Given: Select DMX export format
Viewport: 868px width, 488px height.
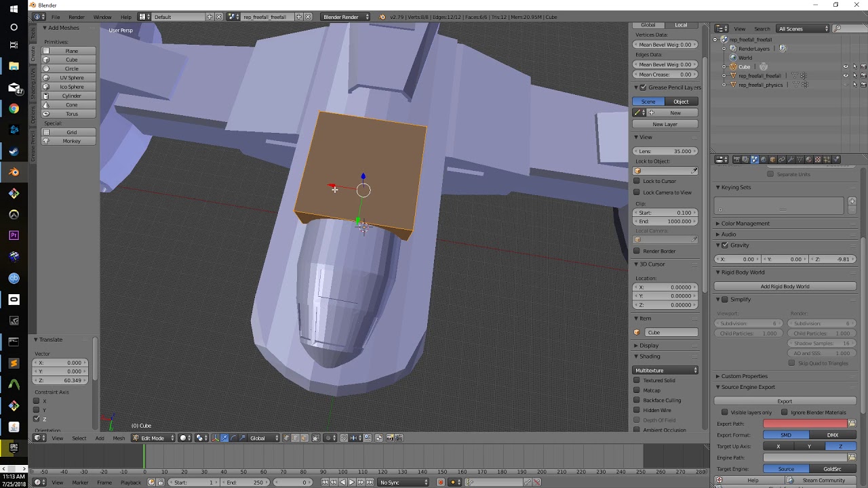Looking at the screenshot, I should click(833, 435).
